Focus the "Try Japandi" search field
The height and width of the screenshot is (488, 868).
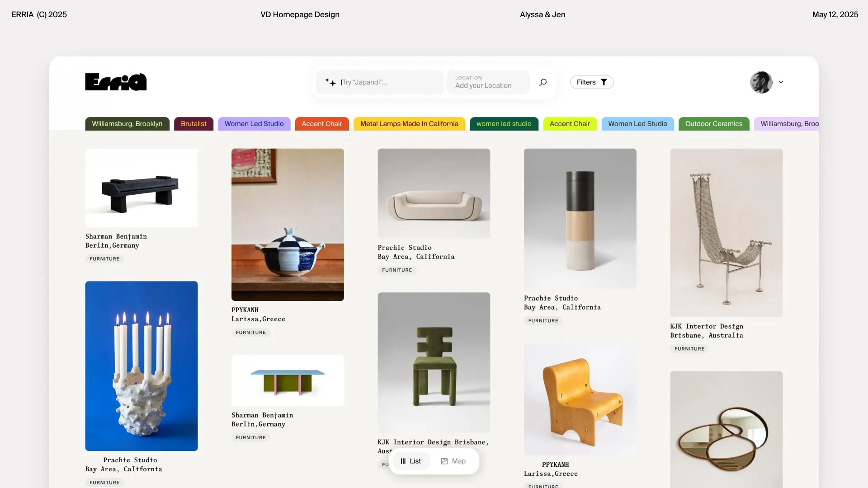pos(380,82)
